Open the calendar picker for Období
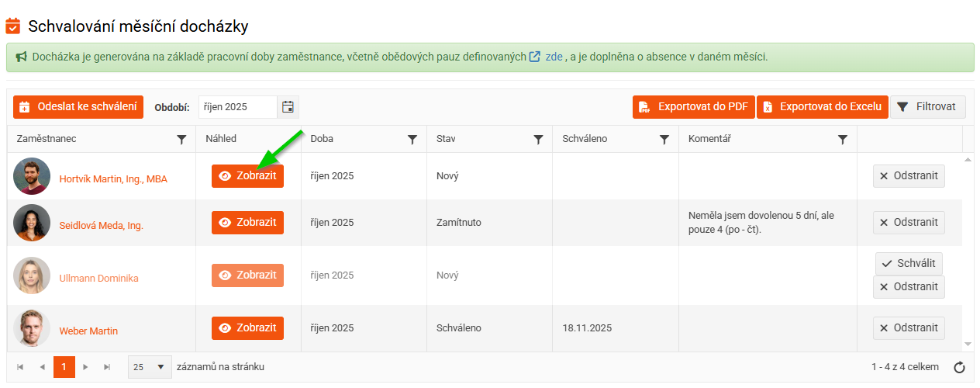 288,107
